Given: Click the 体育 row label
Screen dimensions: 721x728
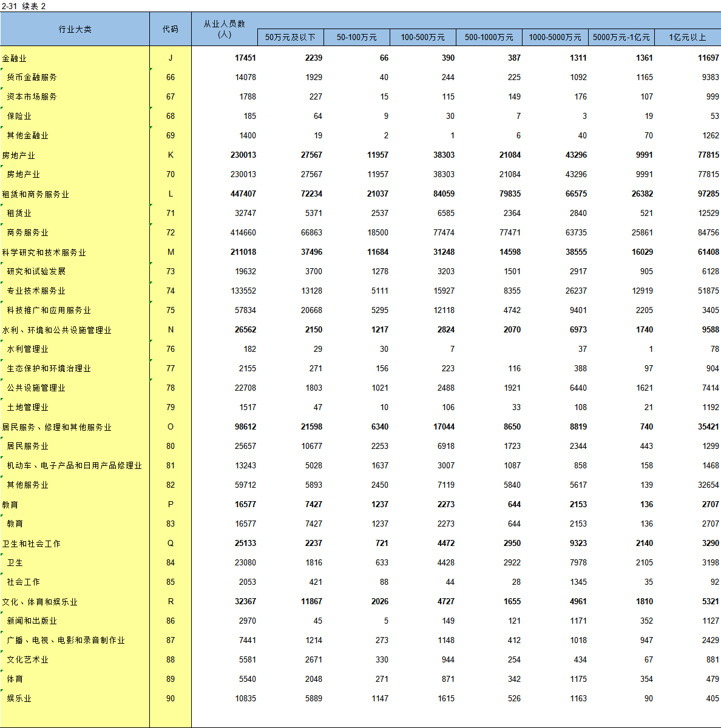Looking at the screenshot, I should pos(15,679).
